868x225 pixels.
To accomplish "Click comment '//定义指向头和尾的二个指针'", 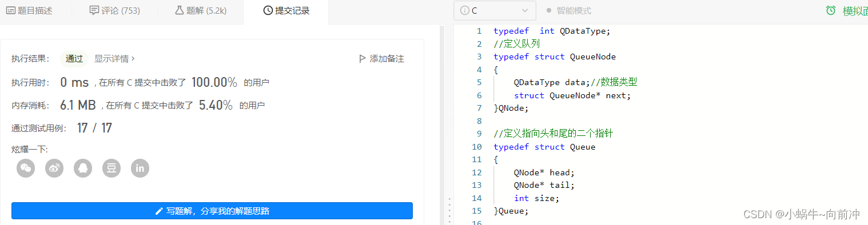I will (554, 134).
